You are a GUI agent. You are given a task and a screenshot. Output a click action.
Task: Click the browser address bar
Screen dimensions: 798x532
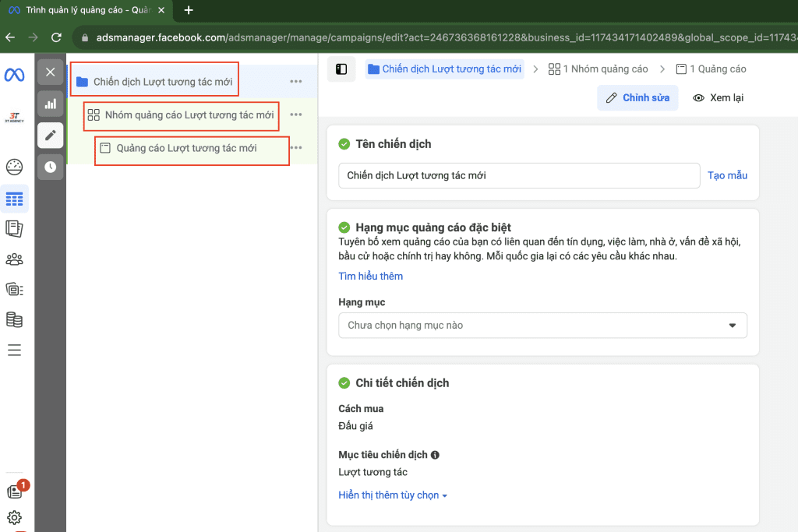coord(438,37)
